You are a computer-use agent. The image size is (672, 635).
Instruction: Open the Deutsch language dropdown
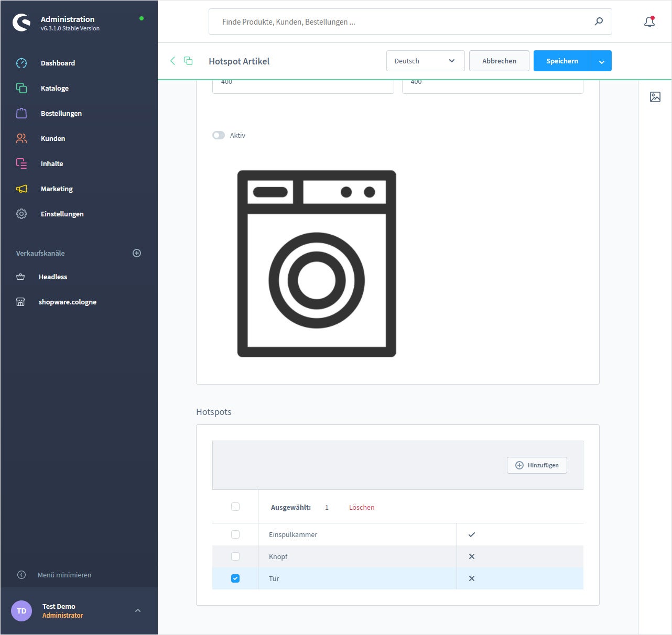425,61
